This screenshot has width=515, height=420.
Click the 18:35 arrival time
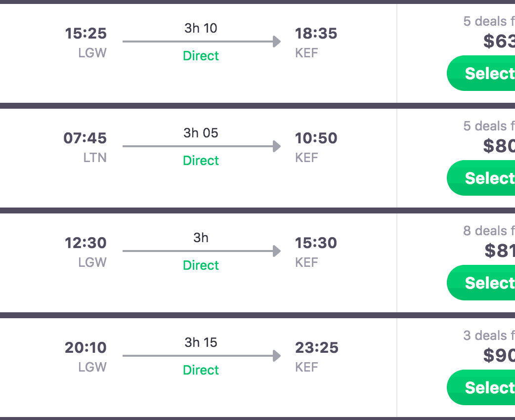316,34
